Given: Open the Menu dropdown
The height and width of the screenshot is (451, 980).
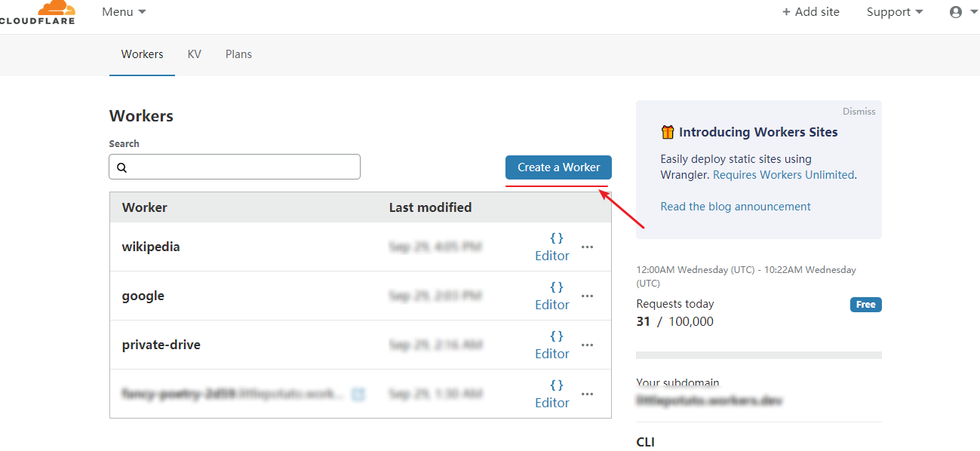Looking at the screenshot, I should click(124, 12).
